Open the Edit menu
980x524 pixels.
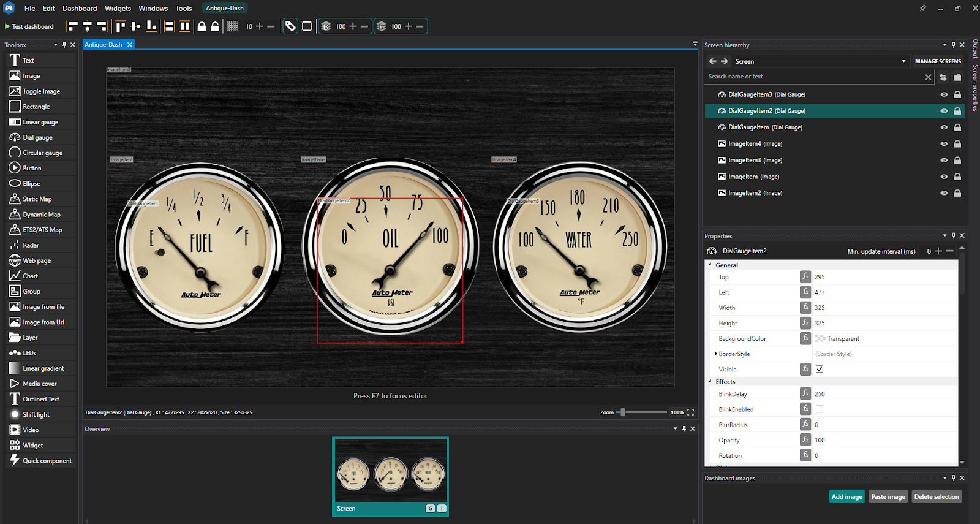coord(48,8)
